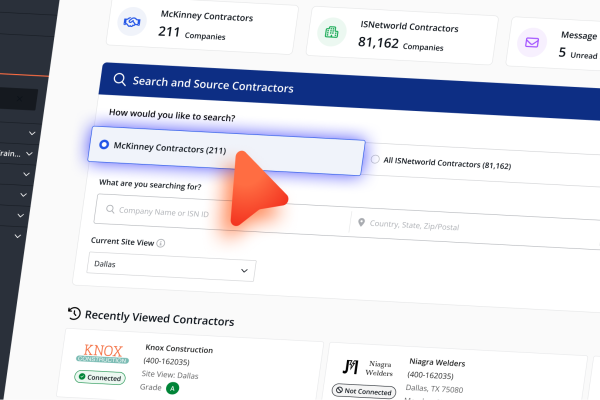Click the 'How would you like to search?' label

[172, 115]
